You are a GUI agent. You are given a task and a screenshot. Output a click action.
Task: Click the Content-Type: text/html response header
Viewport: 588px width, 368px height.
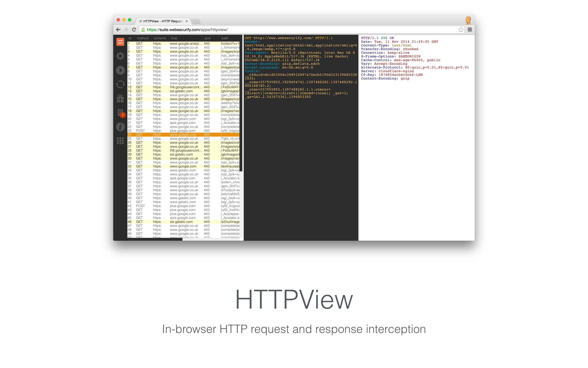[386, 45]
